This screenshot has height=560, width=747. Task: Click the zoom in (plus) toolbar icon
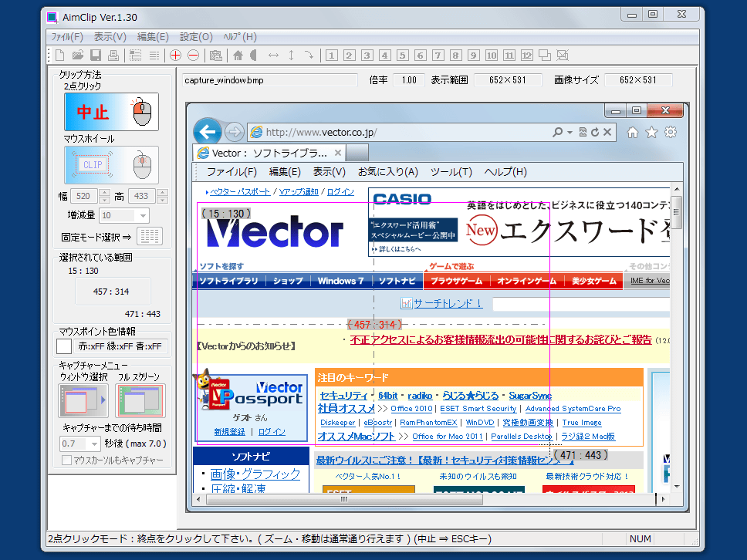[176, 56]
